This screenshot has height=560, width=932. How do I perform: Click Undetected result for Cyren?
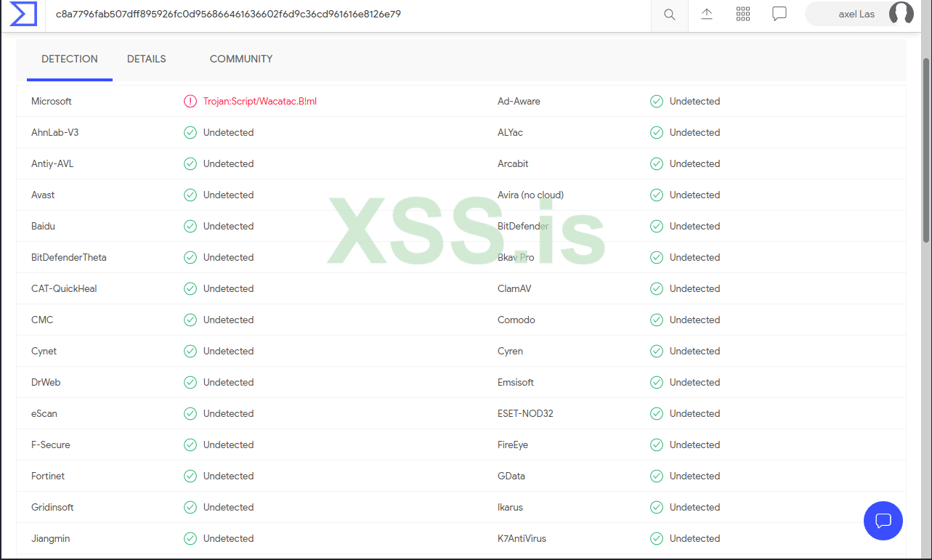pos(695,352)
